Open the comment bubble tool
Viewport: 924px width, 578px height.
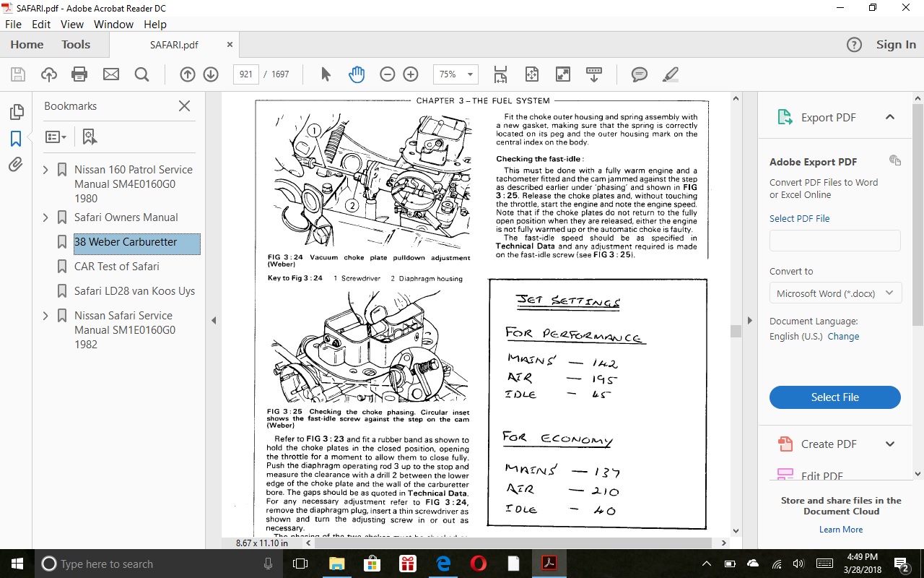[639, 74]
